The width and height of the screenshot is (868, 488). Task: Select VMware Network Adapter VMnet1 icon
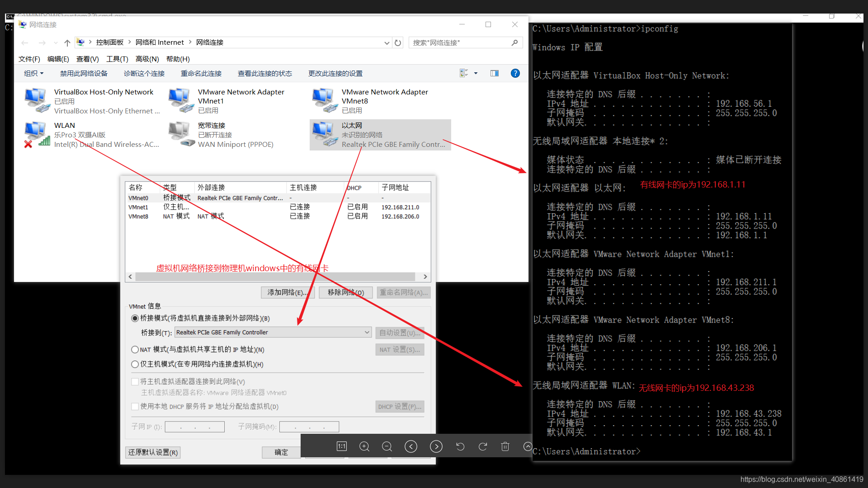(x=180, y=101)
